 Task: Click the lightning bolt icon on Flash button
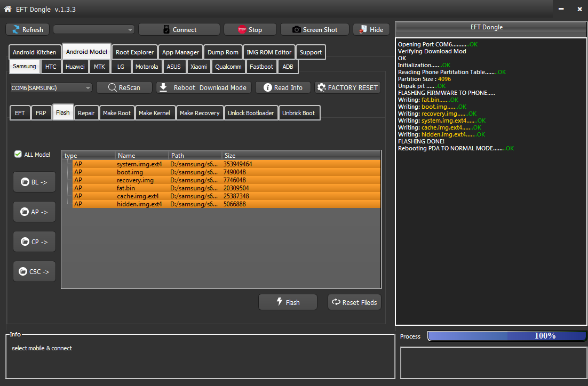280,301
